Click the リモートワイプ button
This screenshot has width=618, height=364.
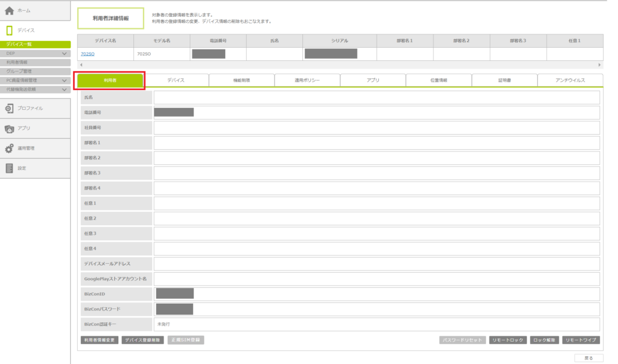pos(581,340)
